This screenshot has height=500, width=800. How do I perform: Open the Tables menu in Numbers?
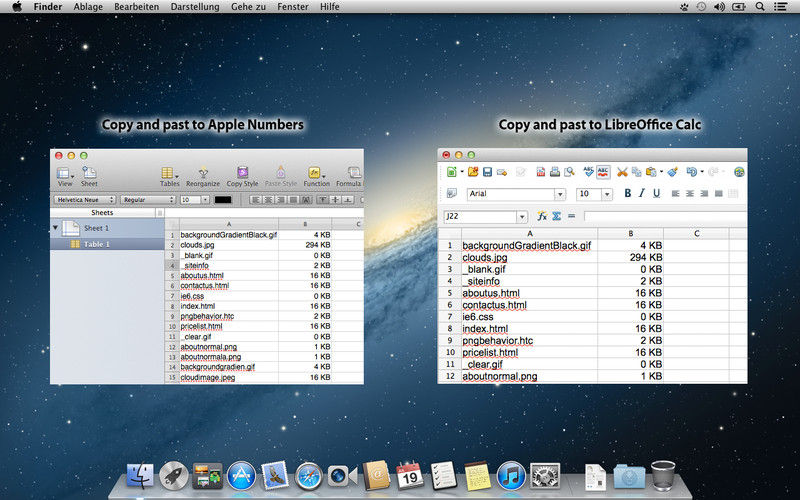pyautogui.click(x=169, y=173)
